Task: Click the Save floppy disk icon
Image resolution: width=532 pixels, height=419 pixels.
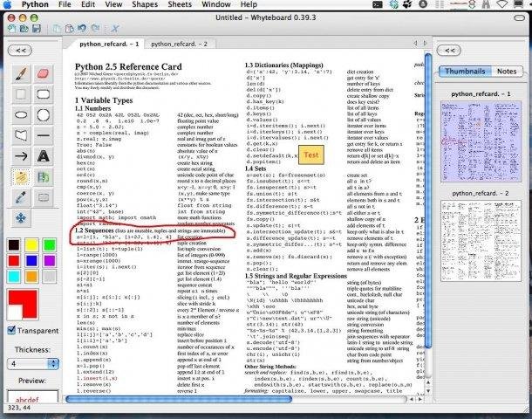Action: [x=37, y=29]
